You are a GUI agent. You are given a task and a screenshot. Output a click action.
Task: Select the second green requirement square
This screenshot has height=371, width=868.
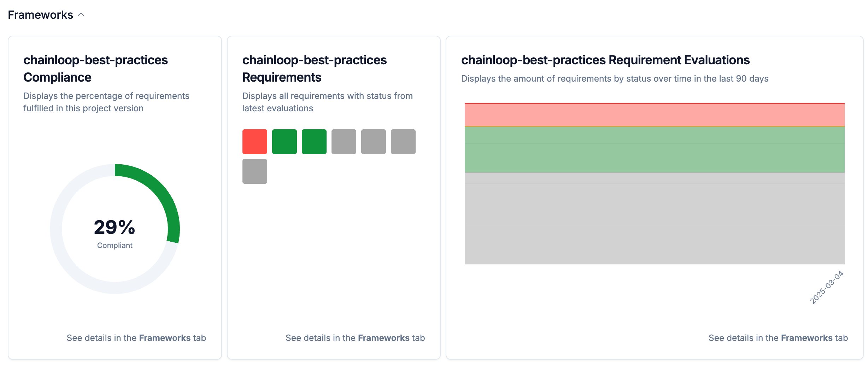(x=314, y=141)
